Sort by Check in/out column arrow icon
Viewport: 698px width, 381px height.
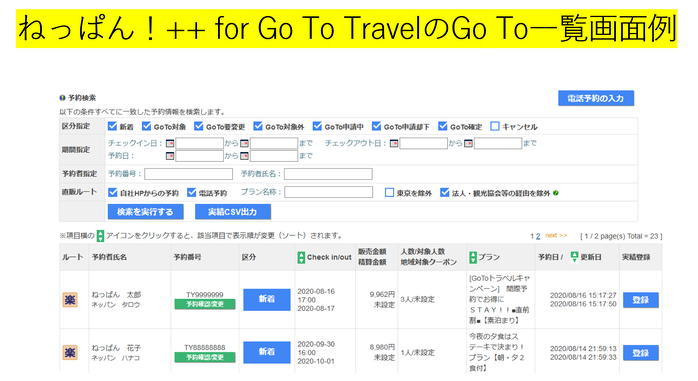301,257
